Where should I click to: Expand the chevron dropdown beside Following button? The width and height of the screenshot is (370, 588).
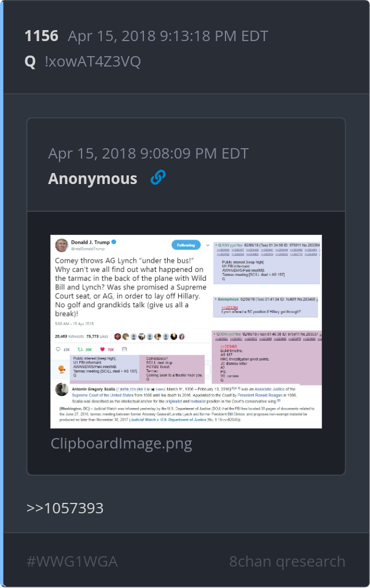[x=208, y=245]
